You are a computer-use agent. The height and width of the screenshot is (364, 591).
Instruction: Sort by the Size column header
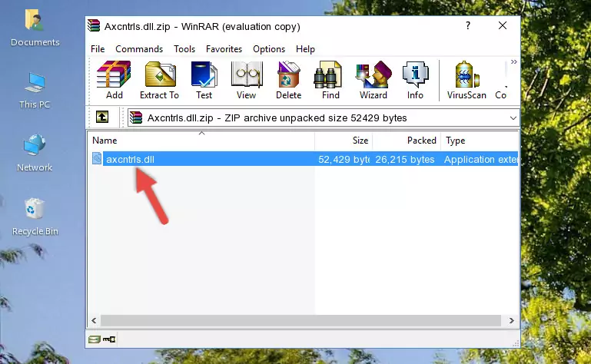pos(344,141)
